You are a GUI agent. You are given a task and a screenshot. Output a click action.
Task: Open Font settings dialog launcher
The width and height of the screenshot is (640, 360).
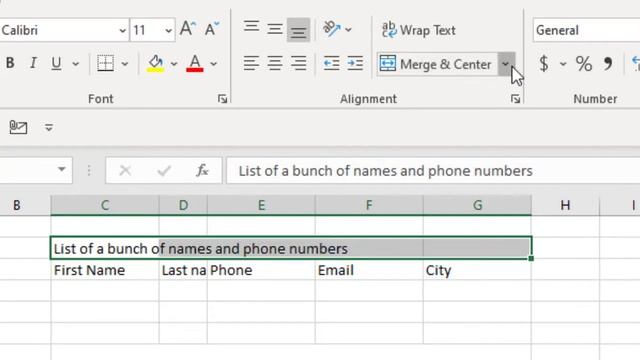(222, 99)
